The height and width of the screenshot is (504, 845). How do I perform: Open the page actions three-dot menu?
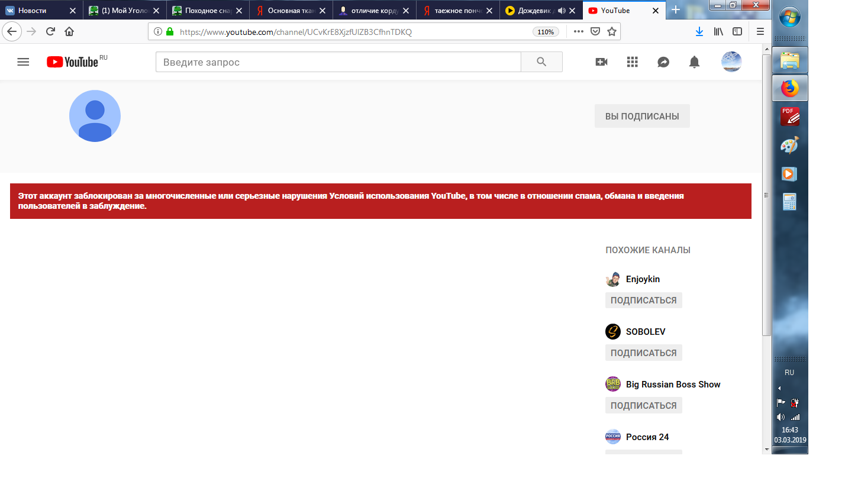click(x=578, y=32)
